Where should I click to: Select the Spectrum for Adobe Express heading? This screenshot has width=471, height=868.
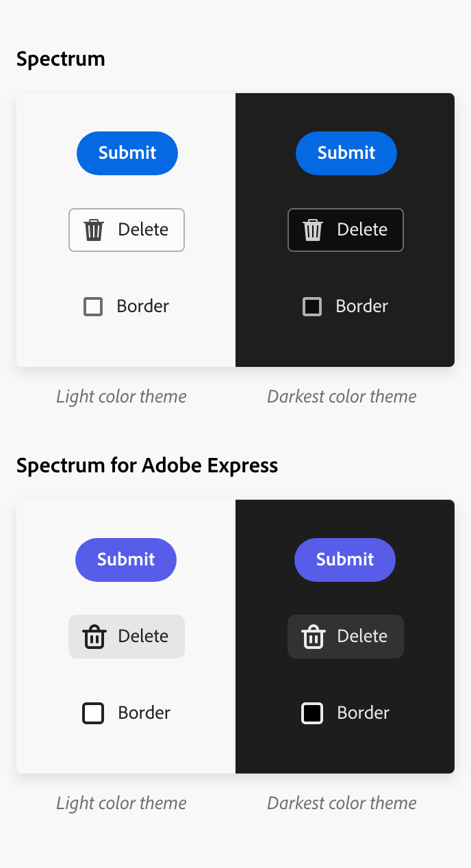[x=147, y=465]
